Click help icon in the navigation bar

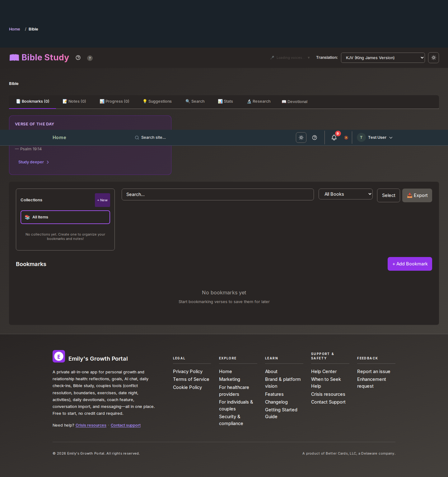point(315,138)
